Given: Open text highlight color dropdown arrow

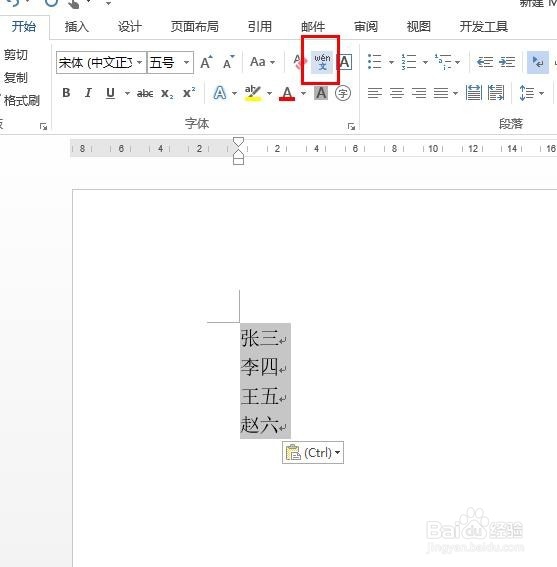Looking at the screenshot, I should click(x=269, y=93).
